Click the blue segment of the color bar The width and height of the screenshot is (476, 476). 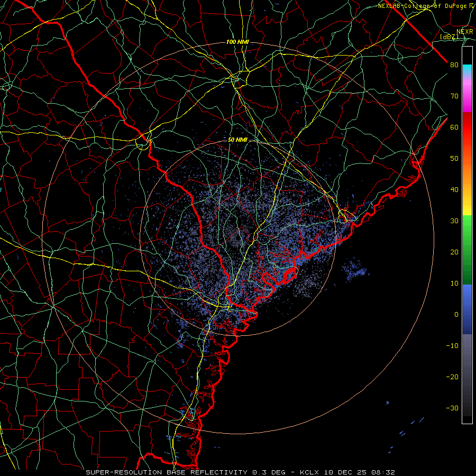tap(467, 309)
